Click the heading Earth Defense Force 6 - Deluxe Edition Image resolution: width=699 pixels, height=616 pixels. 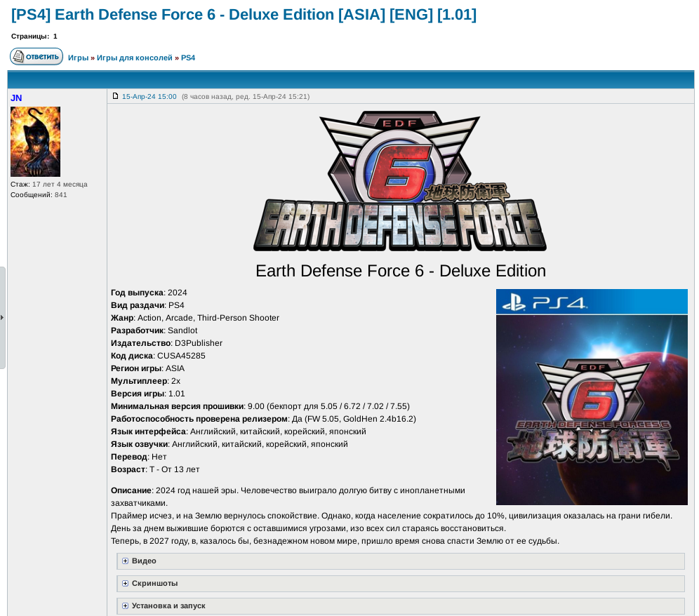[401, 271]
